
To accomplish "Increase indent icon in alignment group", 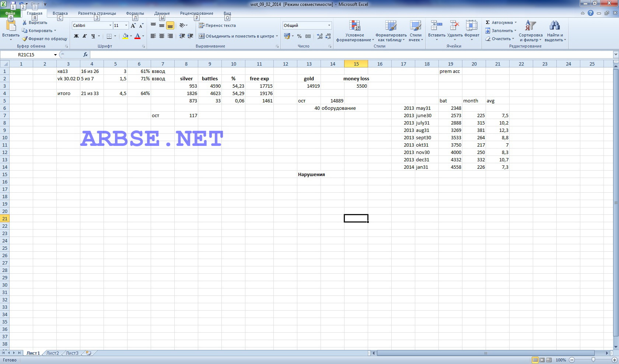I will [190, 36].
